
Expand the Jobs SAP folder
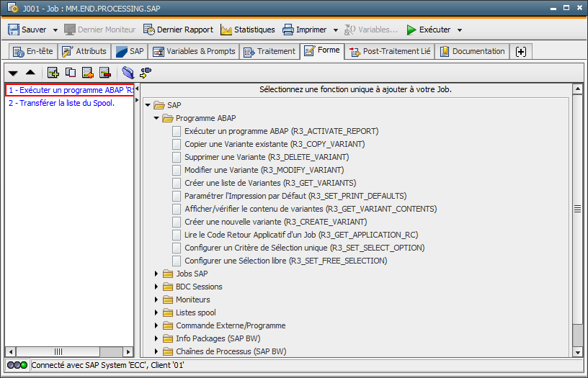pos(157,274)
